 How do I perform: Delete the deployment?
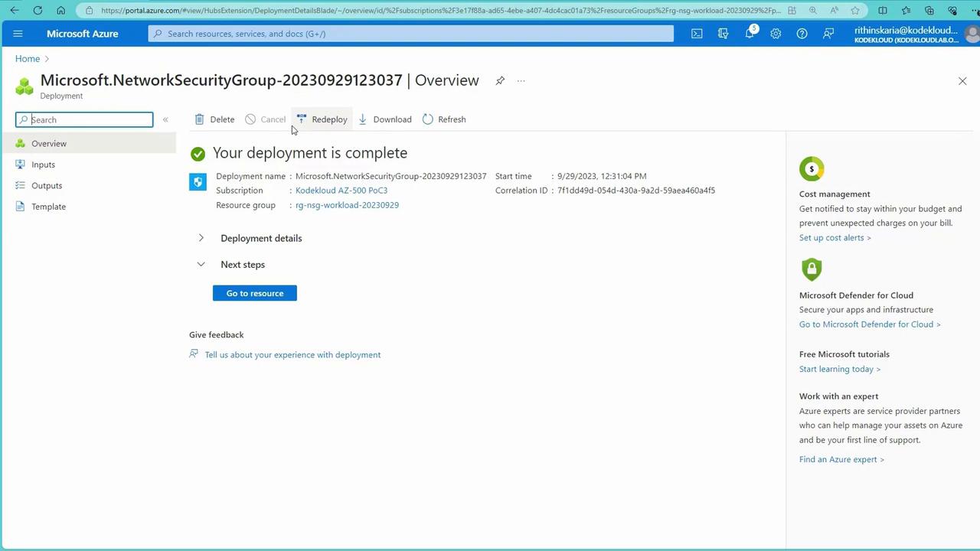(214, 119)
